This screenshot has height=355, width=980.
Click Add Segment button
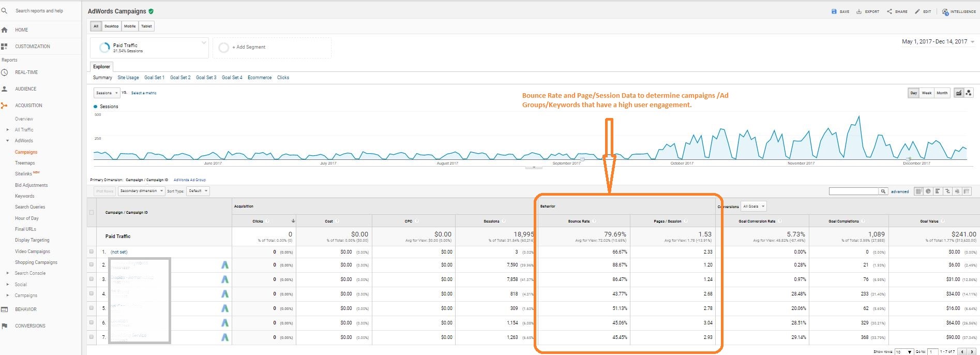click(x=272, y=48)
